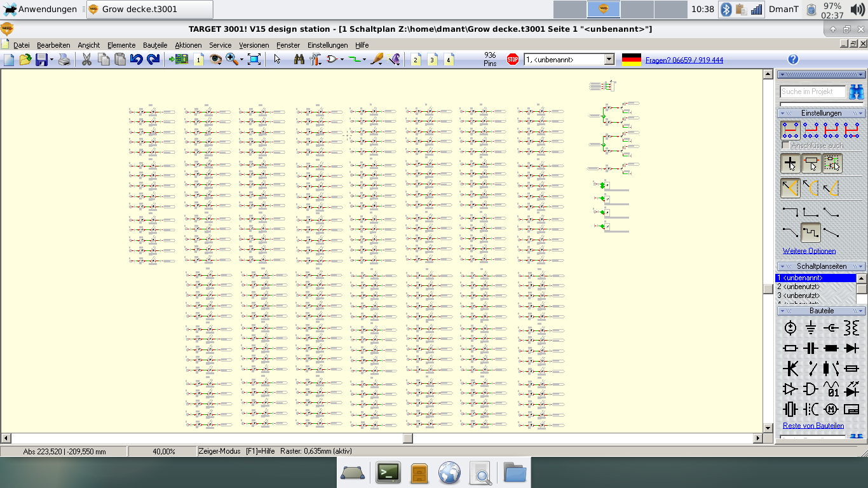868x488 pixels.
Task: Insert LED symbol from Bauteile panel
Action: [x=851, y=389]
